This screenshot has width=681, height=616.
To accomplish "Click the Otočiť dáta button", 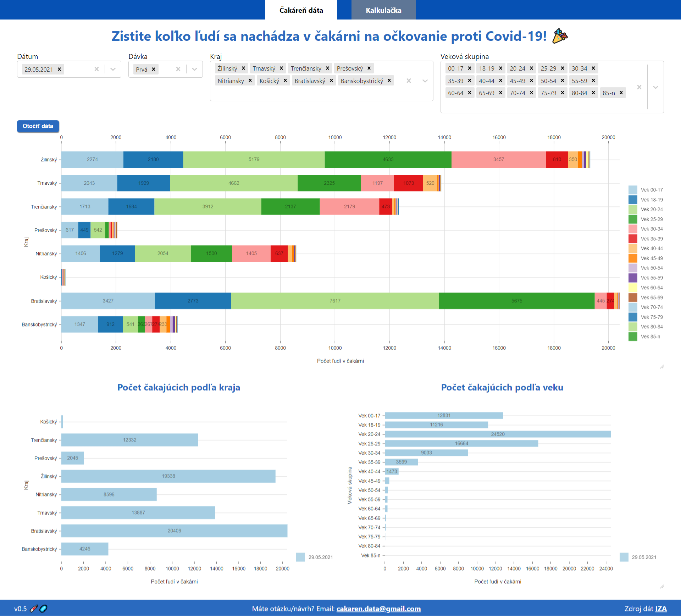I will [38, 126].
